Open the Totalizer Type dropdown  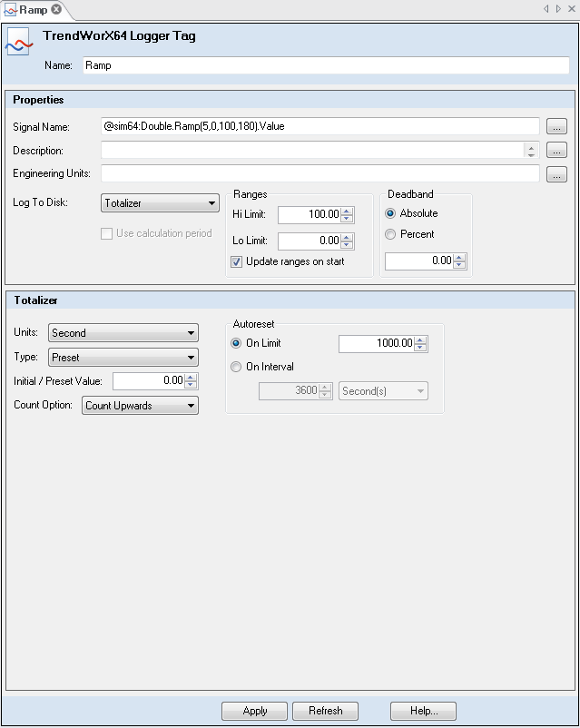click(123, 358)
